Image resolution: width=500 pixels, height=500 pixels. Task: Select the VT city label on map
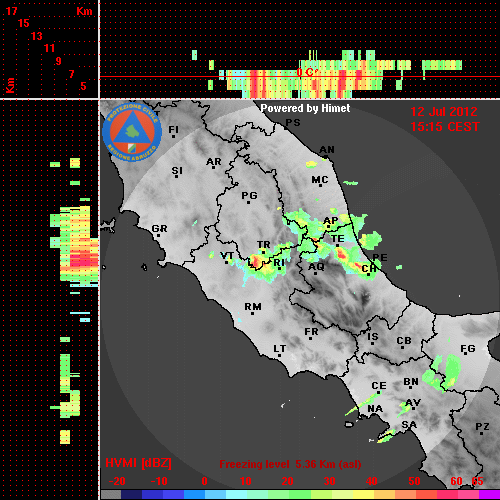(227, 255)
